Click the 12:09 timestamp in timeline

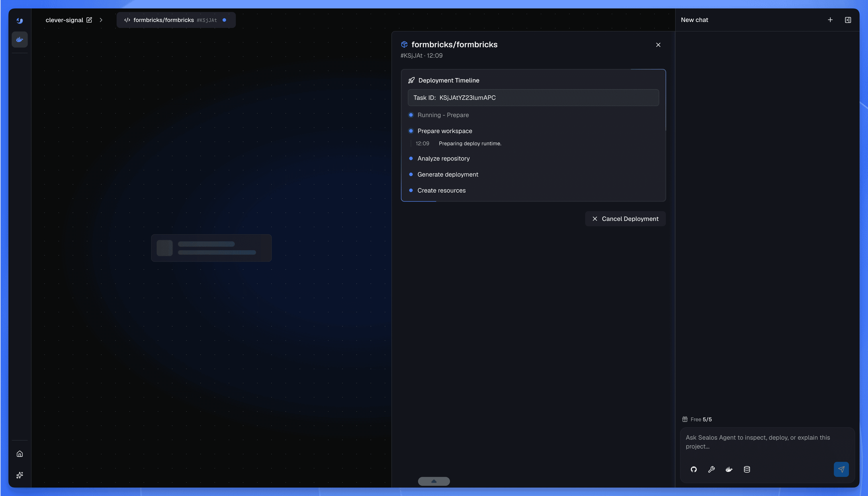click(x=422, y=144)
